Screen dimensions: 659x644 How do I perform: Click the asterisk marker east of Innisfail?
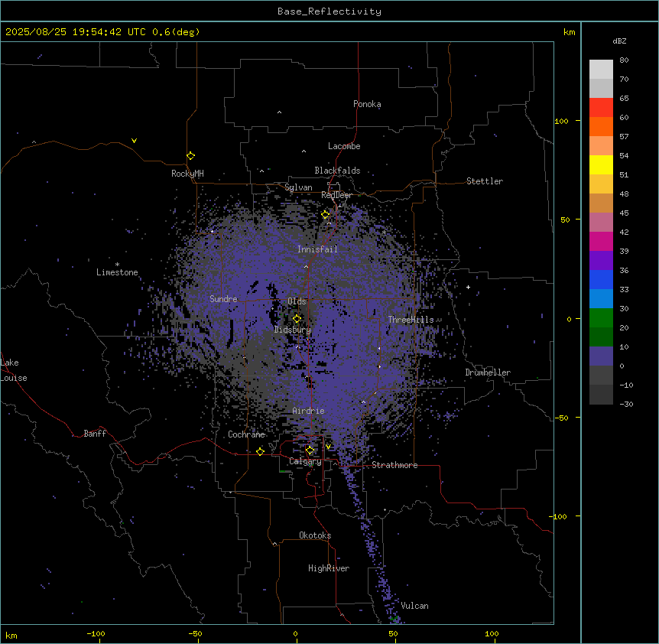tap(384, 232)
